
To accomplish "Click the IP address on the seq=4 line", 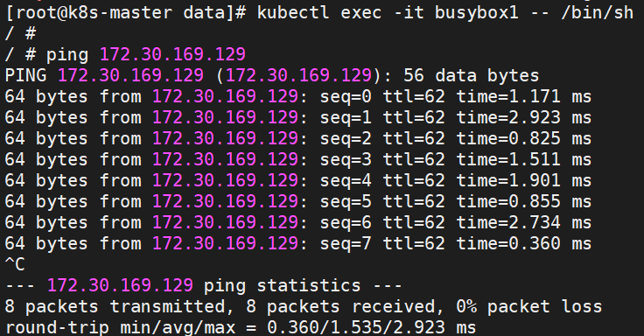I will pos(225,180).
